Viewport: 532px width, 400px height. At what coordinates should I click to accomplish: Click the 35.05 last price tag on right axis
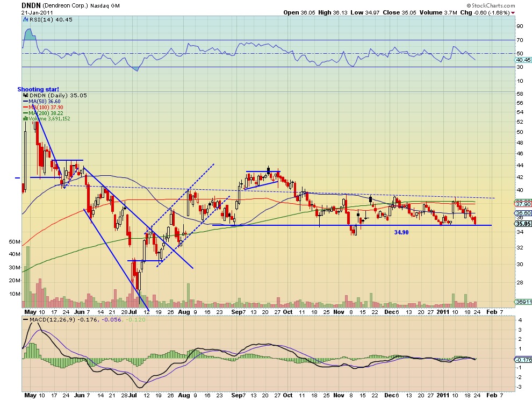pos(523,224)
